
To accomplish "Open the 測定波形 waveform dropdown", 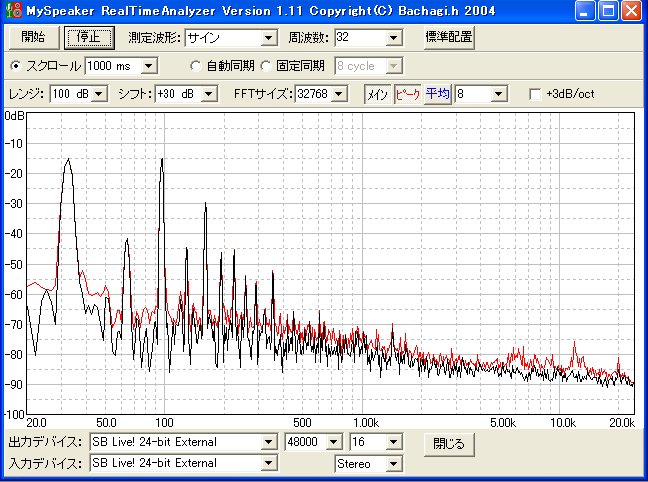I will (x=268, y=38).
